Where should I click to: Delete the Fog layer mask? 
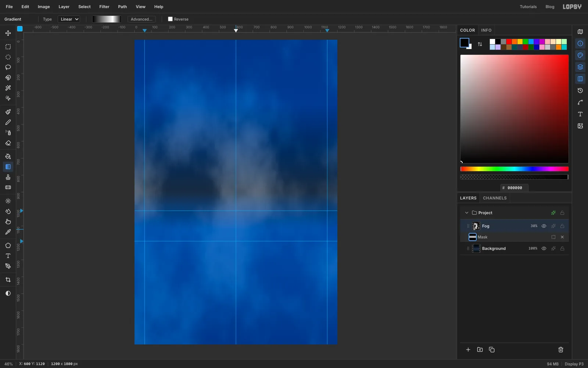pyautogui.click(x=562, y=237)
